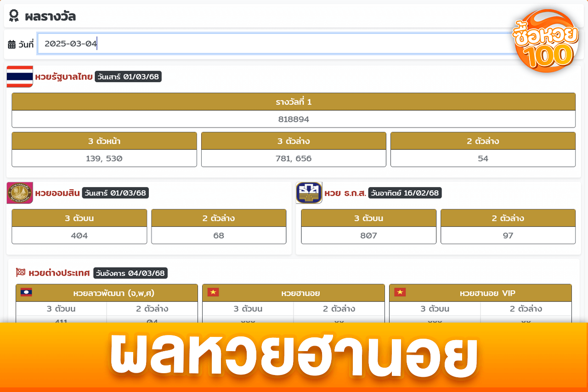Click 2 ตัวล่าง under หวยฮานอย
588x392 pixels.
[339, 308]
